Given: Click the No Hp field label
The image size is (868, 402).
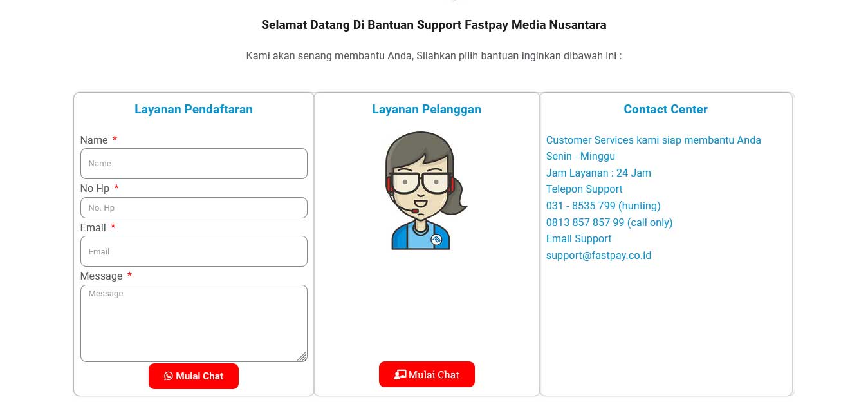Looking at the screenshot, I should 95,188.
